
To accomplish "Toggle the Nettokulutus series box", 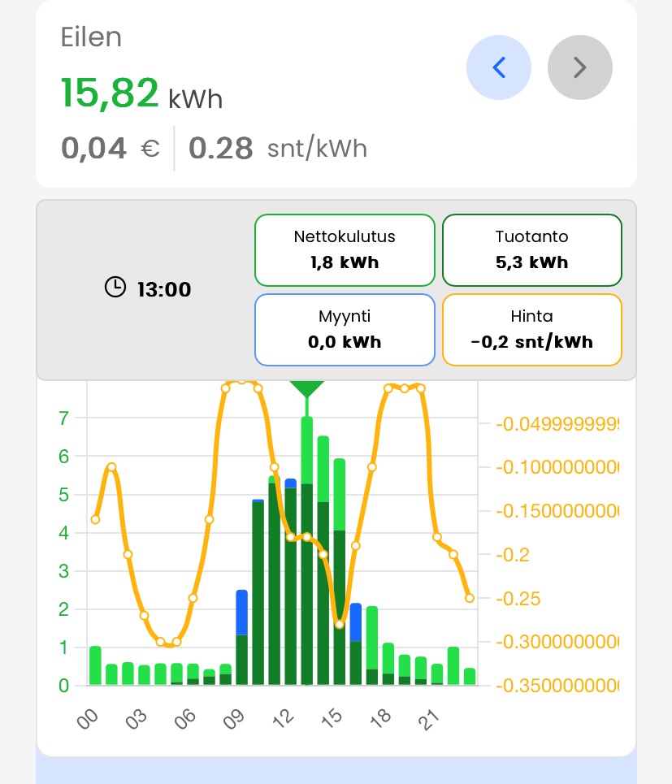I will pyautogui.click(x=345, y=250).
